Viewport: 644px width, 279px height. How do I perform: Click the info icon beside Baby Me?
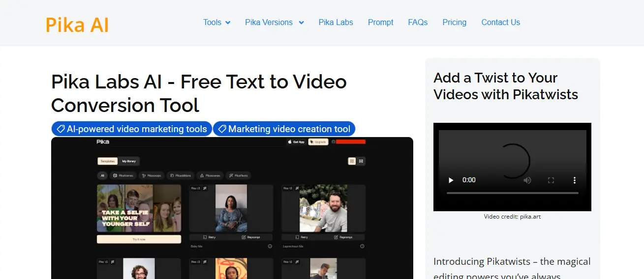270,246
